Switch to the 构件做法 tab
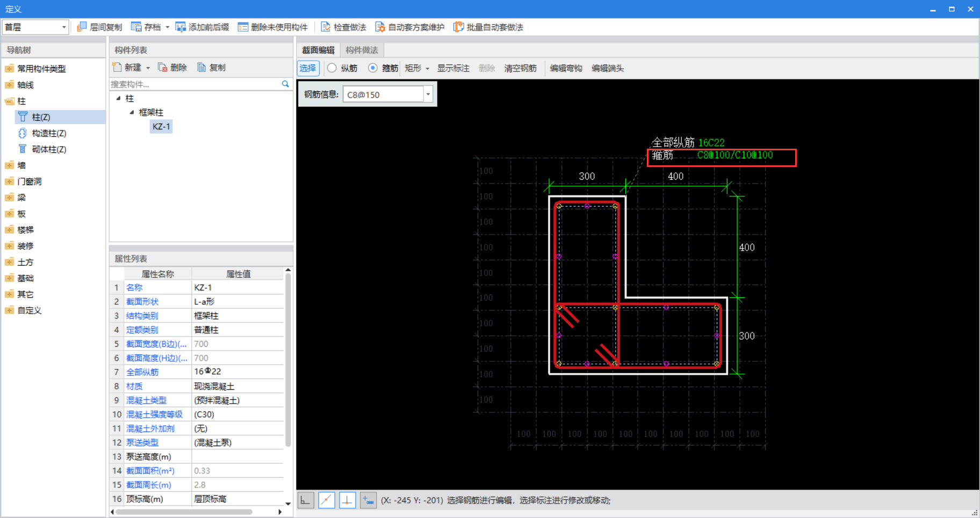Viewport: 980px width, 518px height. pos(362,50)
